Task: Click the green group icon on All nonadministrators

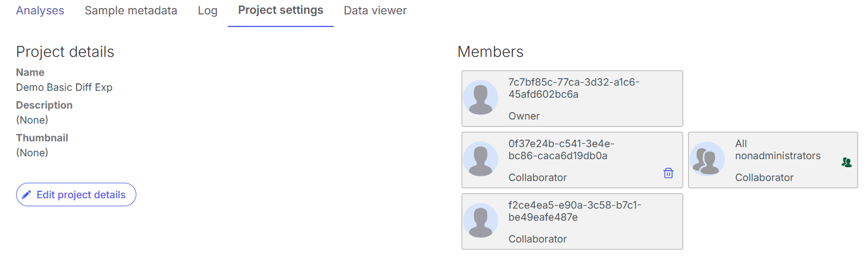Action: click(x=846, y=163)
